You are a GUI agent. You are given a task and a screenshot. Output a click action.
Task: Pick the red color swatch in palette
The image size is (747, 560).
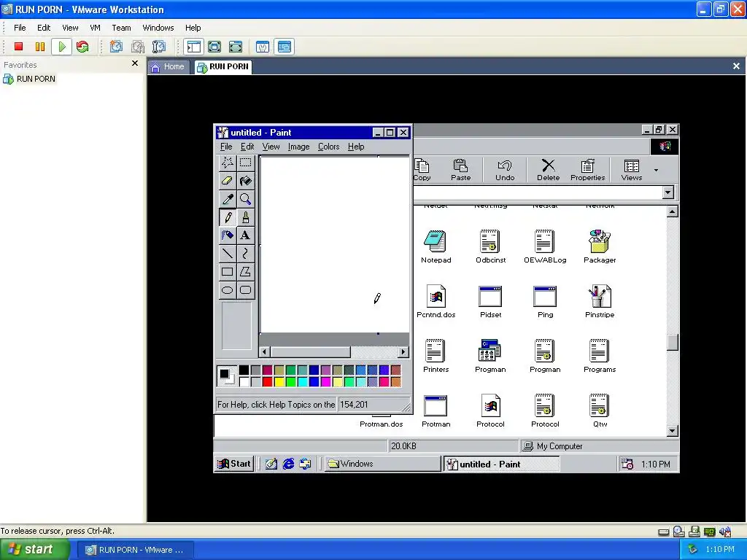point(267,381)
